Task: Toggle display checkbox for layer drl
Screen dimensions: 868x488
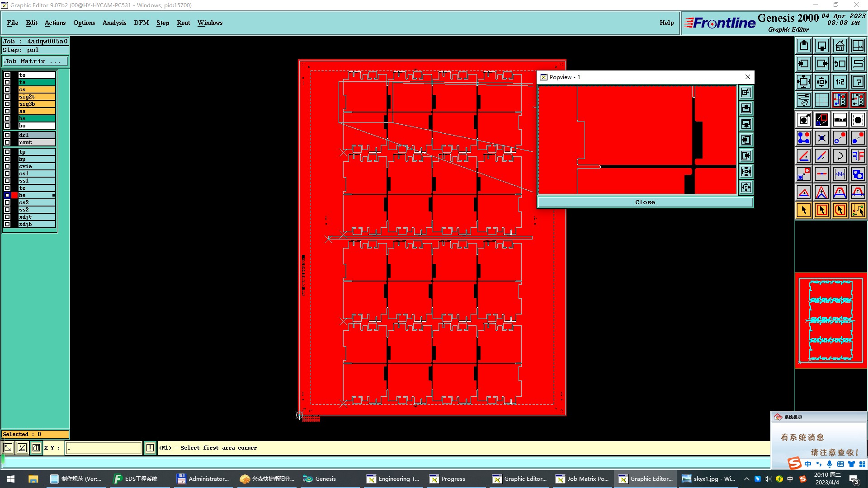Action: tap(7, 135)
